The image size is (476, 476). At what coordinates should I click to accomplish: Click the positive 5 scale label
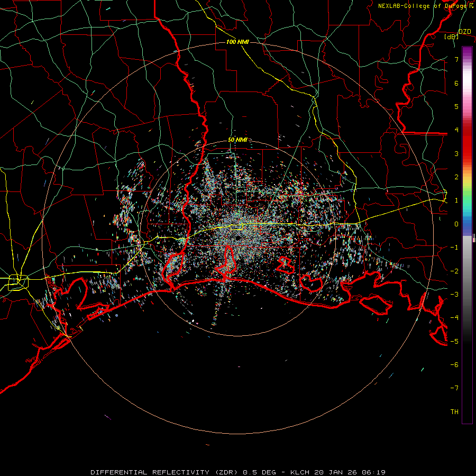pos(456,106)
